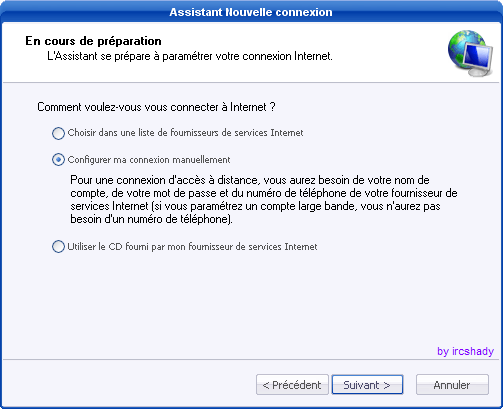Select the 'Choisir dans une liste' radio circle
The image size is (503, 409).
(x=58, y=133)
